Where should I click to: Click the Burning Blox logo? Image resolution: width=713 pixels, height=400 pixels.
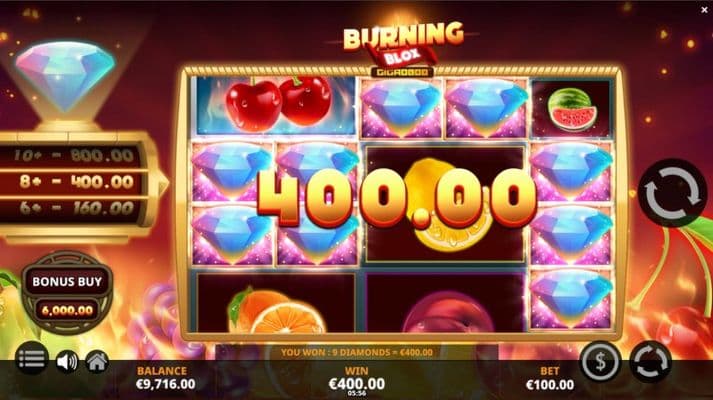(403, 45)
